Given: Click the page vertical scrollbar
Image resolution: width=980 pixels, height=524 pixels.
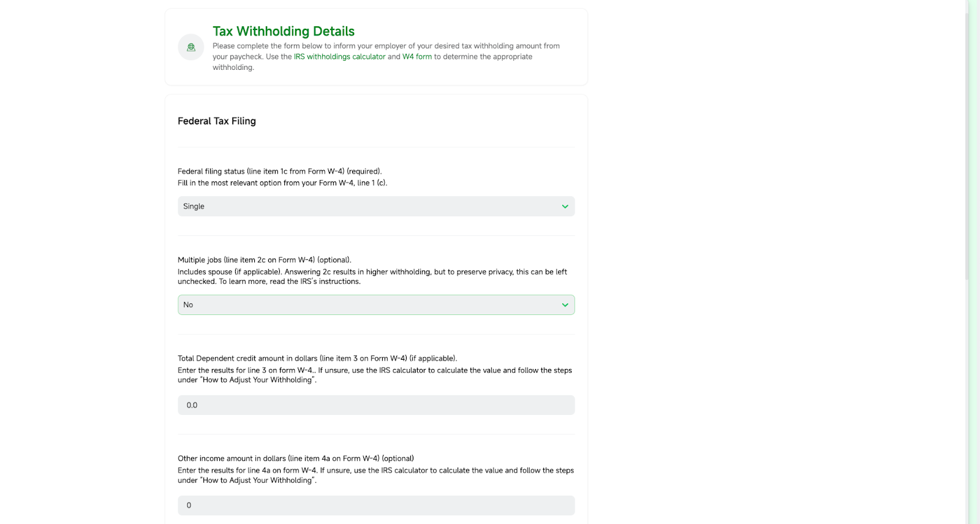Looking at the screenshot, I should click(x=967, y=141).
